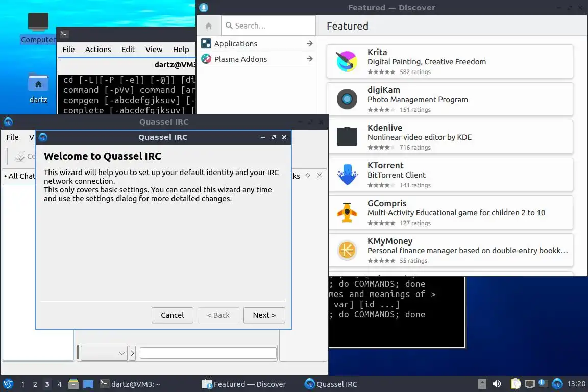Open the KMyMoney coin icon
Screen dimensions: 588x392
pos(347,250)
